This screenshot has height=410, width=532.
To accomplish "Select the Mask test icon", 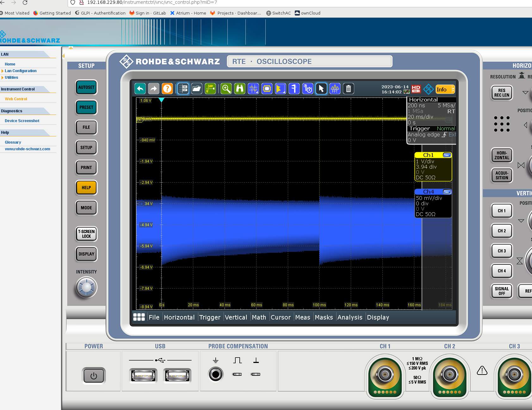I will pos(267,89).
